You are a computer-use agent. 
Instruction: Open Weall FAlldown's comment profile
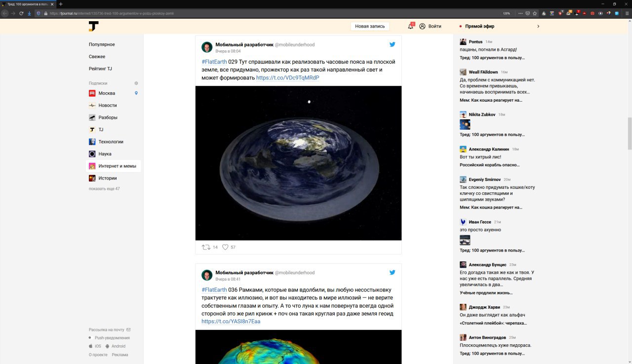483,72
